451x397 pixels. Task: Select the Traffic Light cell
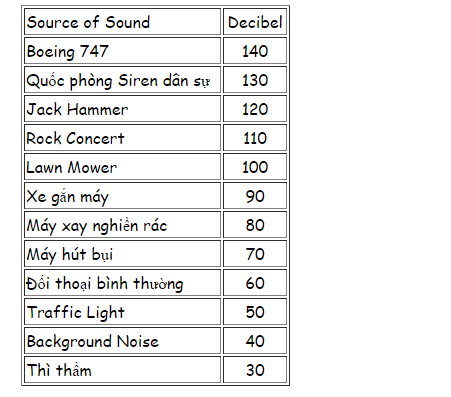(122, 312)
